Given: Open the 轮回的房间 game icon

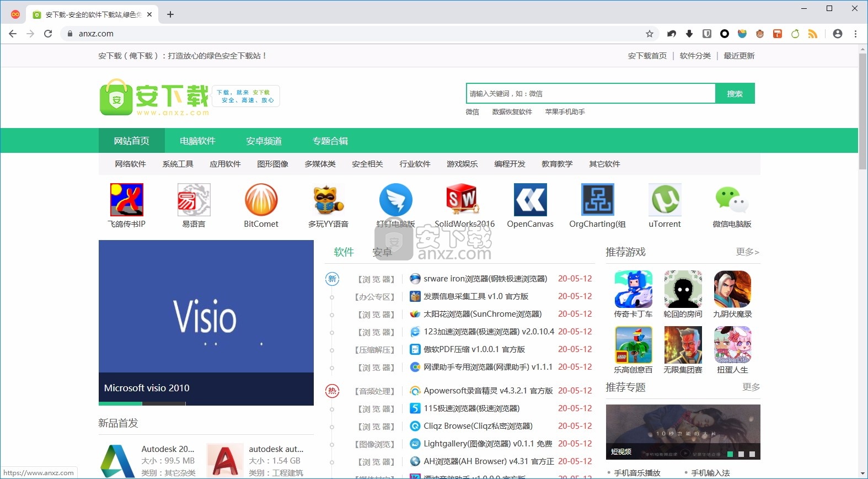Looking at the screenshot, I should [683, 289].
